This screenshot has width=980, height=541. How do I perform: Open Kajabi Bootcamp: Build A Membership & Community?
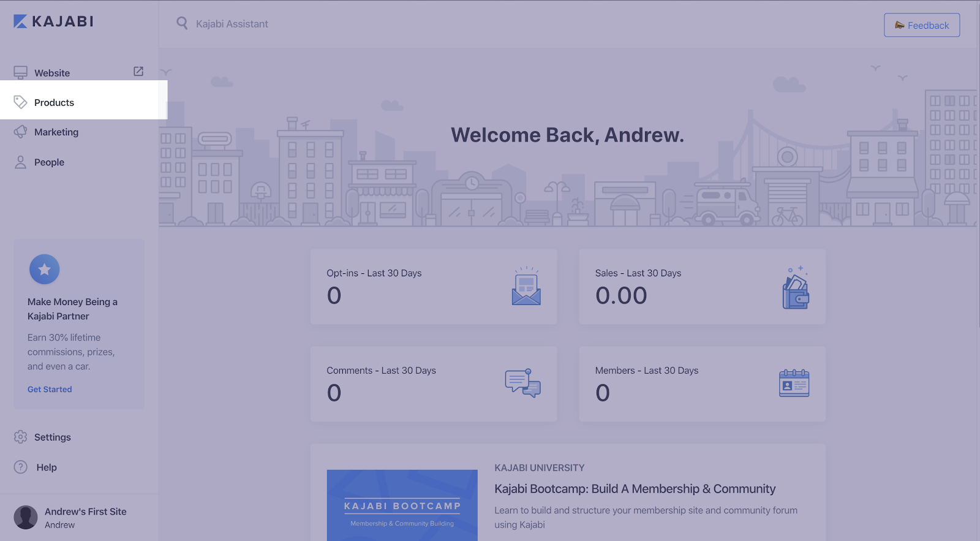click(635, 489)
